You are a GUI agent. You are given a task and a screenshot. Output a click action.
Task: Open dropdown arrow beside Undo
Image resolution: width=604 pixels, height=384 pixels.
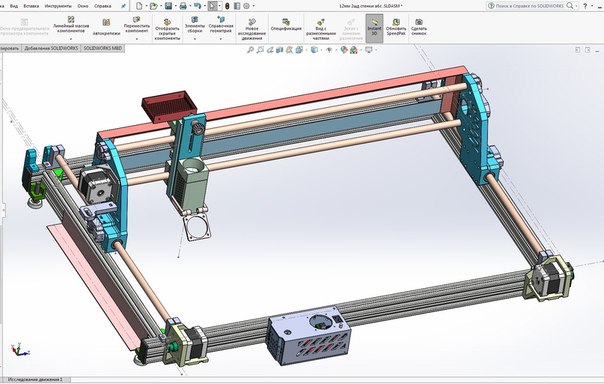204,6
